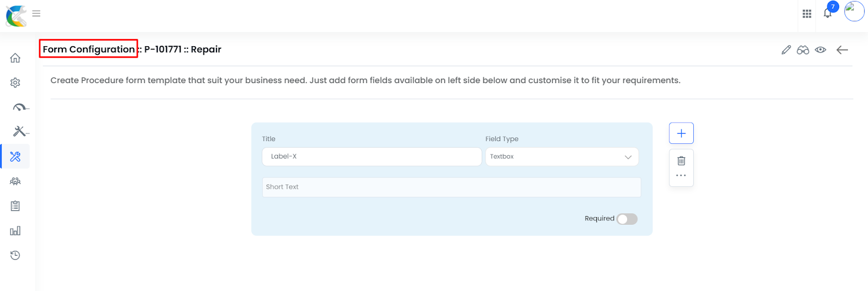Click the Label-X title input
Screen dimensions: 868x291
(372, 157)
